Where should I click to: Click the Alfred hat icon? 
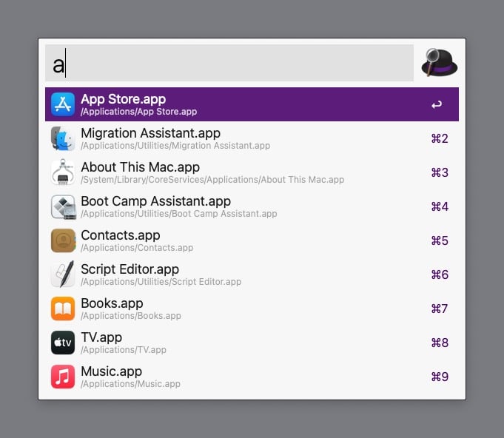pos(439,63)
